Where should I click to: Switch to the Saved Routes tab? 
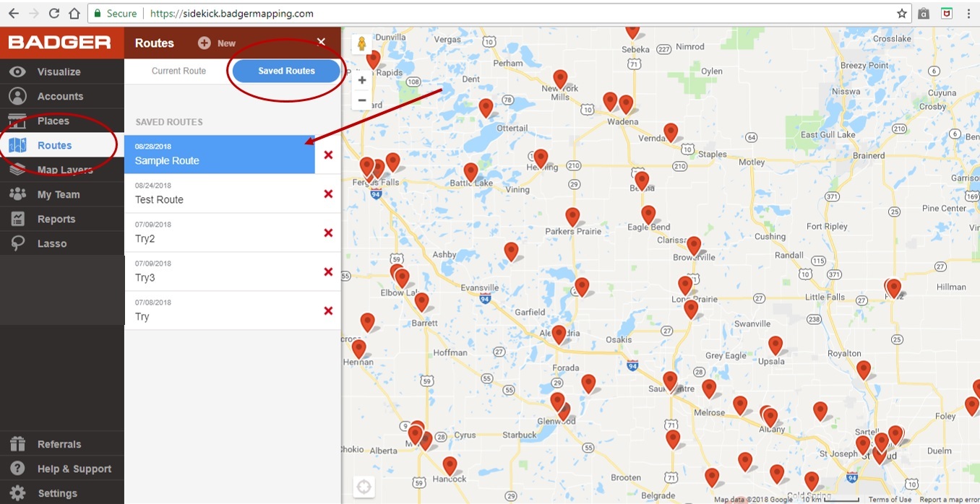pyautogui.click(x=285, y=71)
